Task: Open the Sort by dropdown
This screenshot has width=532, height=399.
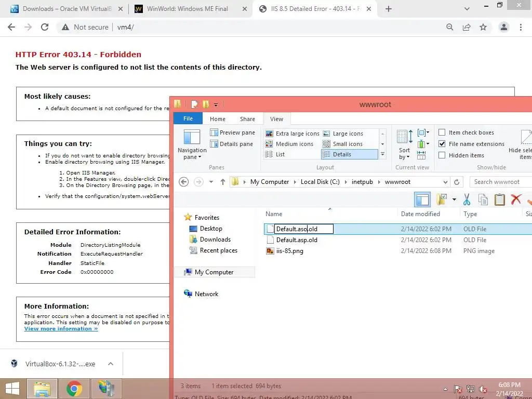Action: point(404,144)
